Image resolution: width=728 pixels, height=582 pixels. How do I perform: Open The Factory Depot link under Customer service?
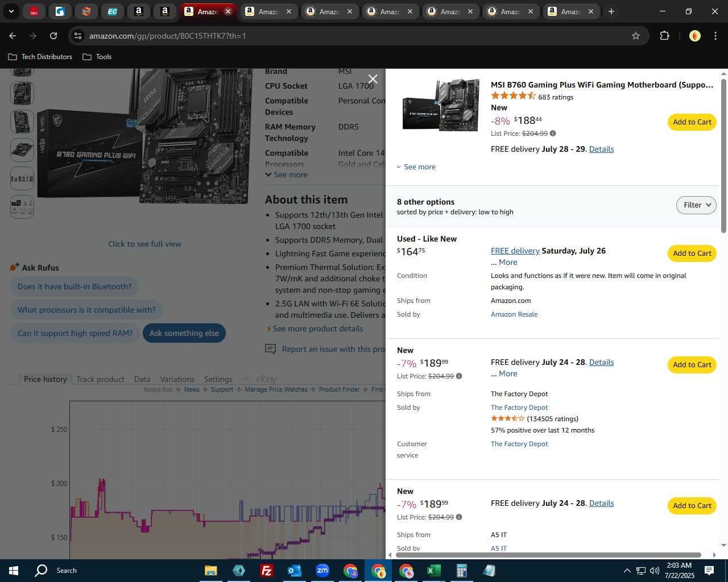519,444
